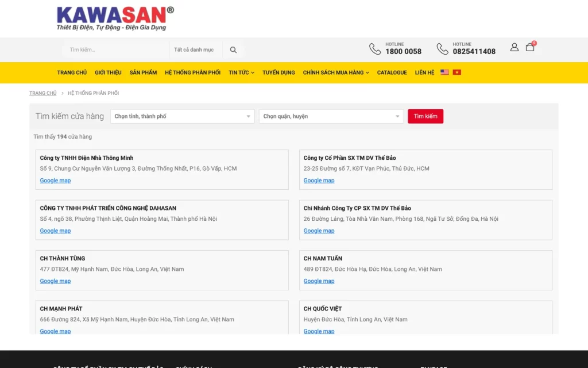Image resolution: width=588 pixels, height=368 pixels.
Task: Click the TRANG CHỦ breadcrumb link
Action: (x=42, y=93)
